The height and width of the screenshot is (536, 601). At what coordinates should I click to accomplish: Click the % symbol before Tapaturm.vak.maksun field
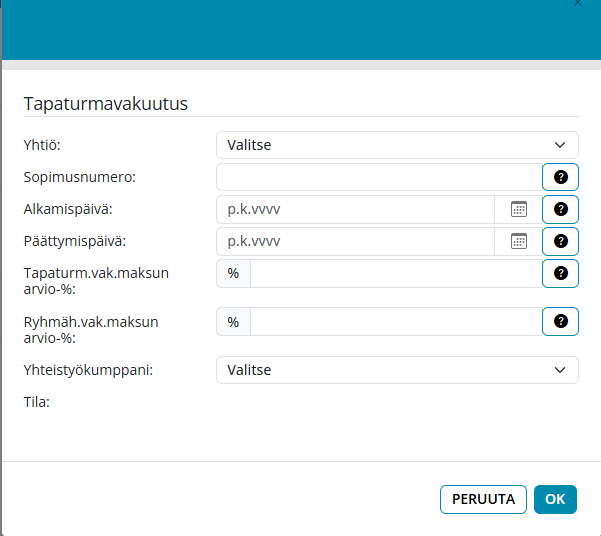233,273
